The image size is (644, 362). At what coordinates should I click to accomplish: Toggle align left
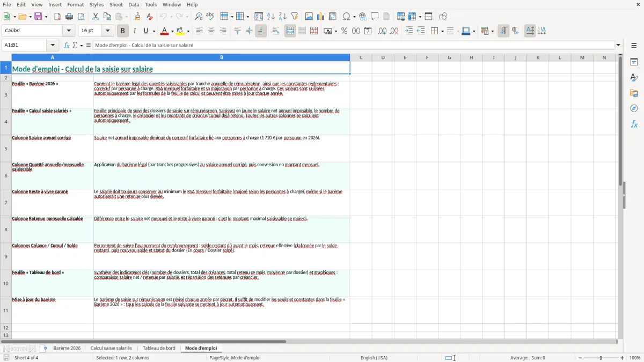[x=199, y=31]
